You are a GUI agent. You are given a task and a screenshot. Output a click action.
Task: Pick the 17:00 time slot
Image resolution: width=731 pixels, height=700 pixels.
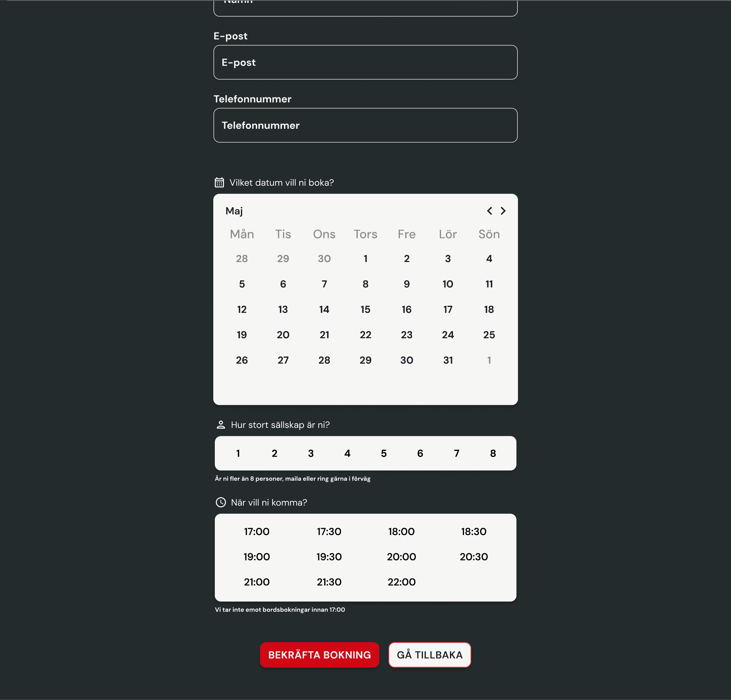tap(257, 531)
